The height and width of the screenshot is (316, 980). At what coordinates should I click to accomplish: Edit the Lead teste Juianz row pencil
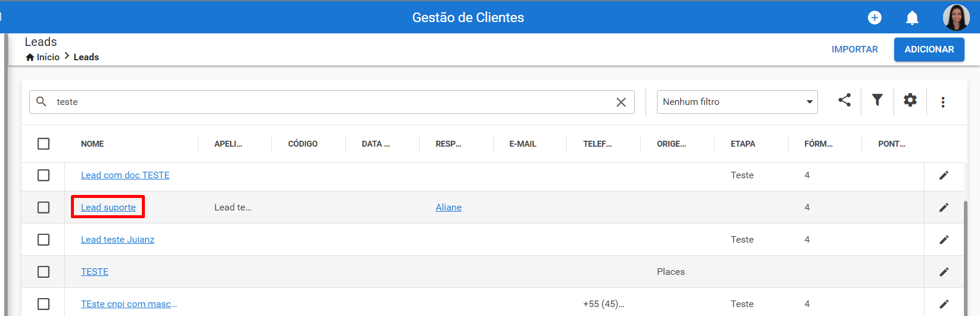pos(944,240)
